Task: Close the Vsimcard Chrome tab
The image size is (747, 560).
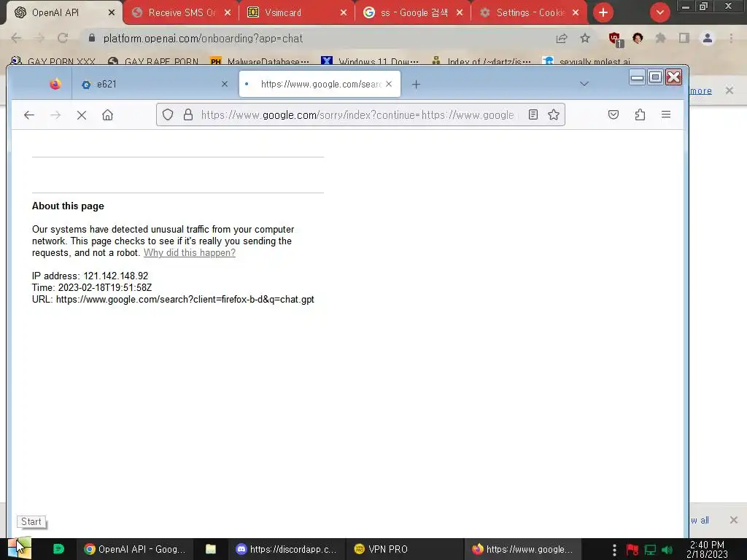Action: click(344, 13)
